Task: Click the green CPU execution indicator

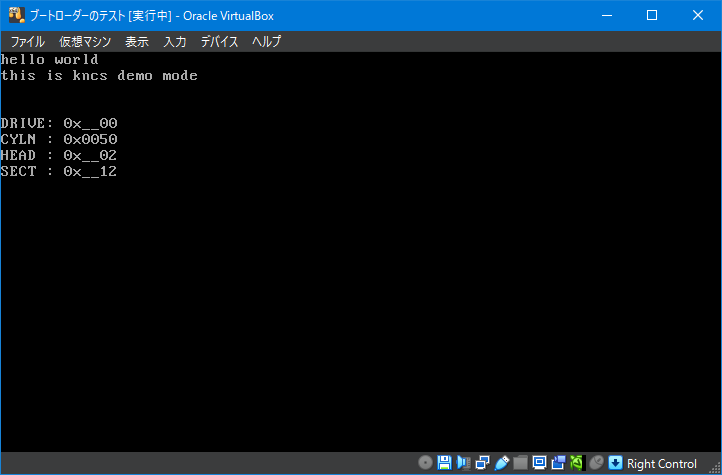Action: 577,463
